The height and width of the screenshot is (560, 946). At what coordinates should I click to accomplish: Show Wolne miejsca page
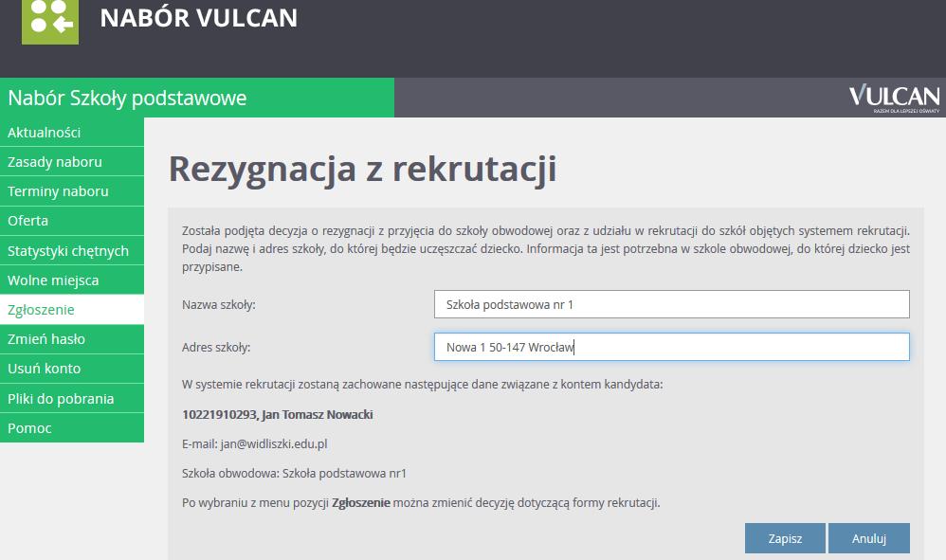point(72,280)
